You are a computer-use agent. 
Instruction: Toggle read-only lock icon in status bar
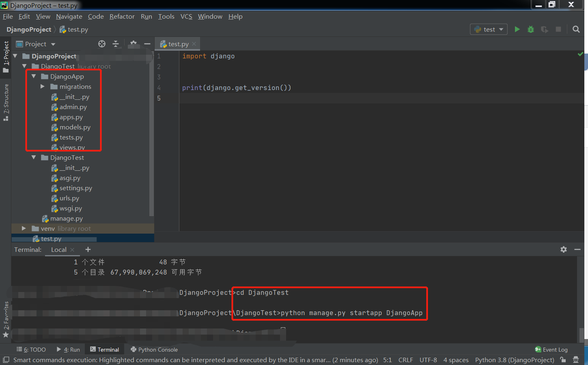tap(563, 360)
